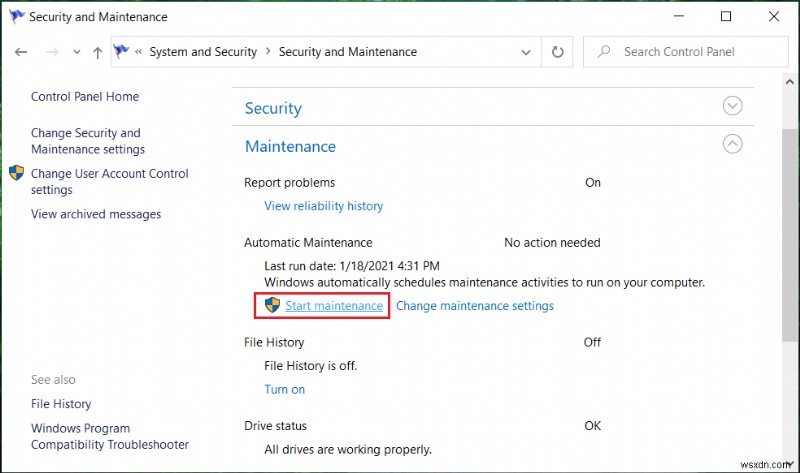Click the shield icon beside Start maintenance

tap(271, 305)
